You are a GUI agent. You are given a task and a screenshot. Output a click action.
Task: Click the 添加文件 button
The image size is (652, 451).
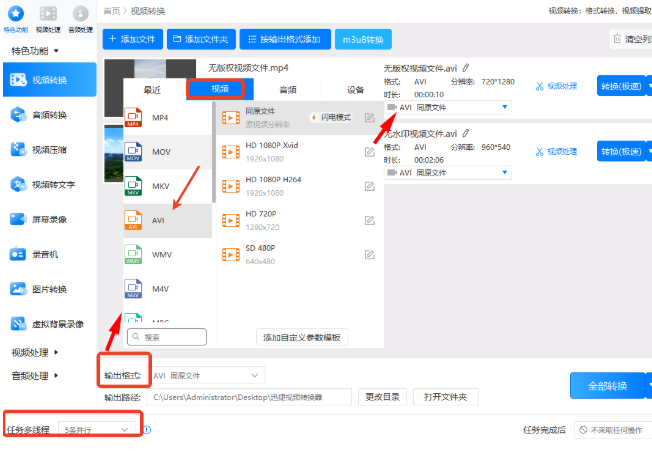[133, 39]
